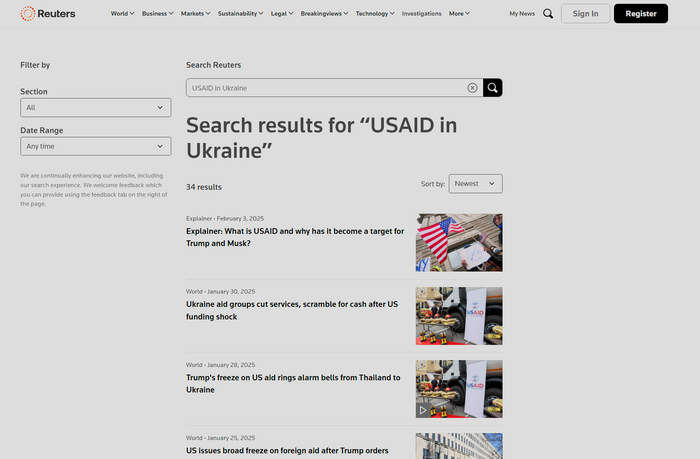Open Trump's freeze on US aid article

pos(293,384)
